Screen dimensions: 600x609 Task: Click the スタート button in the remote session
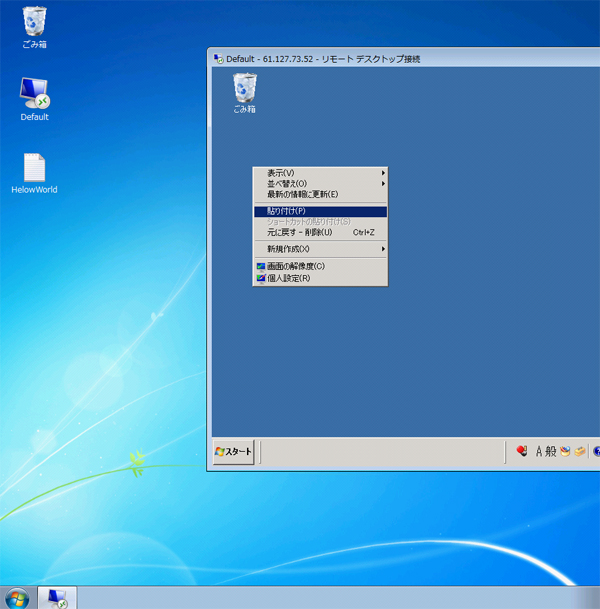[233, 452]
